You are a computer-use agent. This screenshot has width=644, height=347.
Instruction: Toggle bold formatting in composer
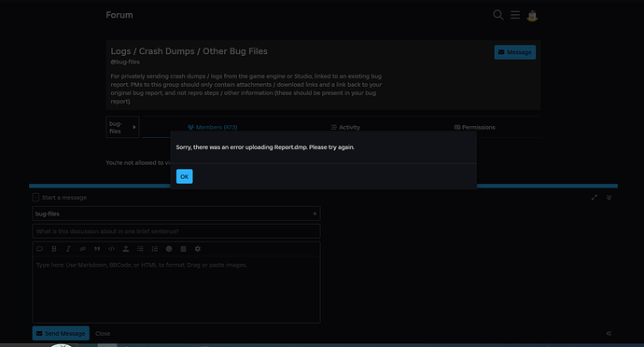click(54, 249)
